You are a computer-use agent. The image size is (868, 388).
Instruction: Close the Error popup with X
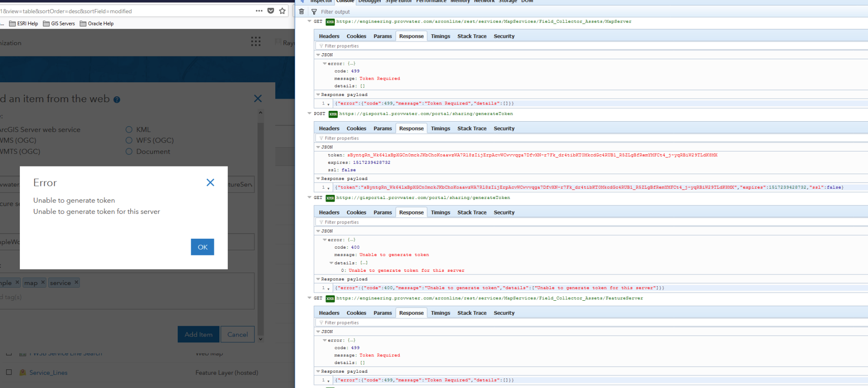click(210, 182)
